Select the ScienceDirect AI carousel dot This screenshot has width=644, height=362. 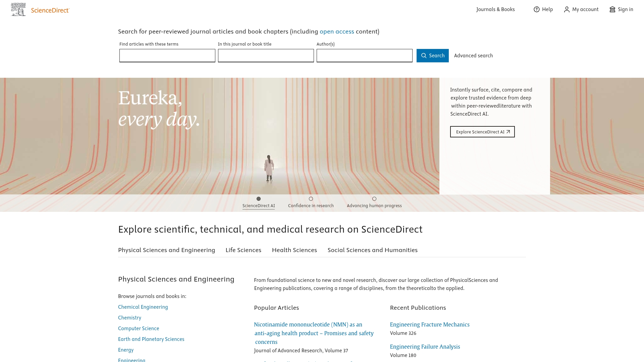[259, 199]
